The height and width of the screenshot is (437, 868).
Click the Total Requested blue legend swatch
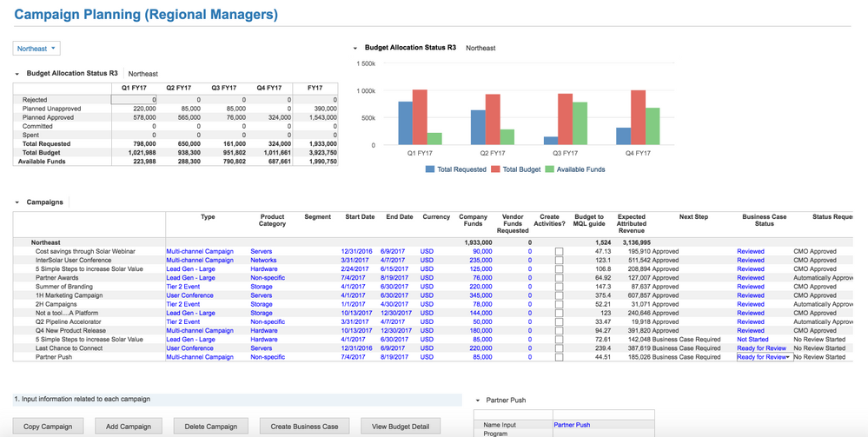tap(430, 169)
